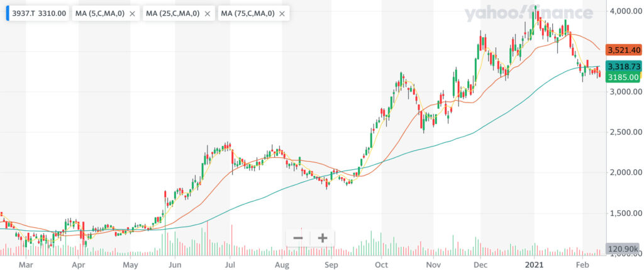This screenshot has width=644, height=270.
Task: Click the Sep date axis label
Action: (x=331, y=265)
